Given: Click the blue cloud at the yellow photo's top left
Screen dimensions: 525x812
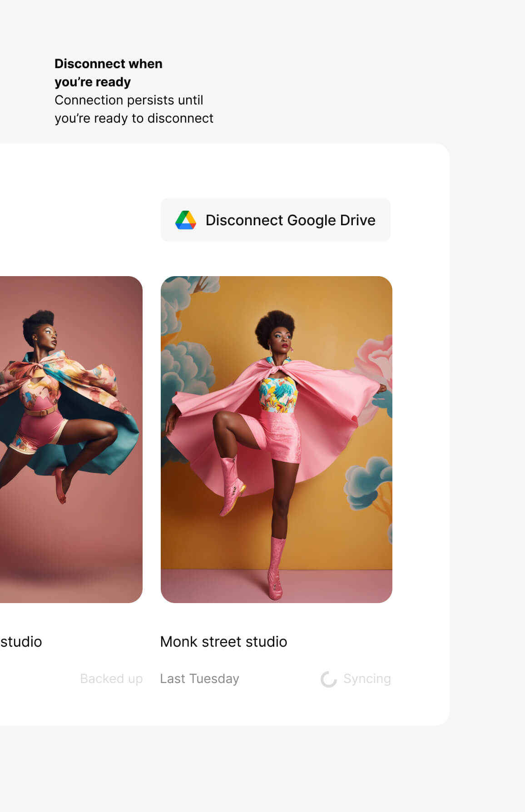Looking at the screenshot, I should coord(182,295).
